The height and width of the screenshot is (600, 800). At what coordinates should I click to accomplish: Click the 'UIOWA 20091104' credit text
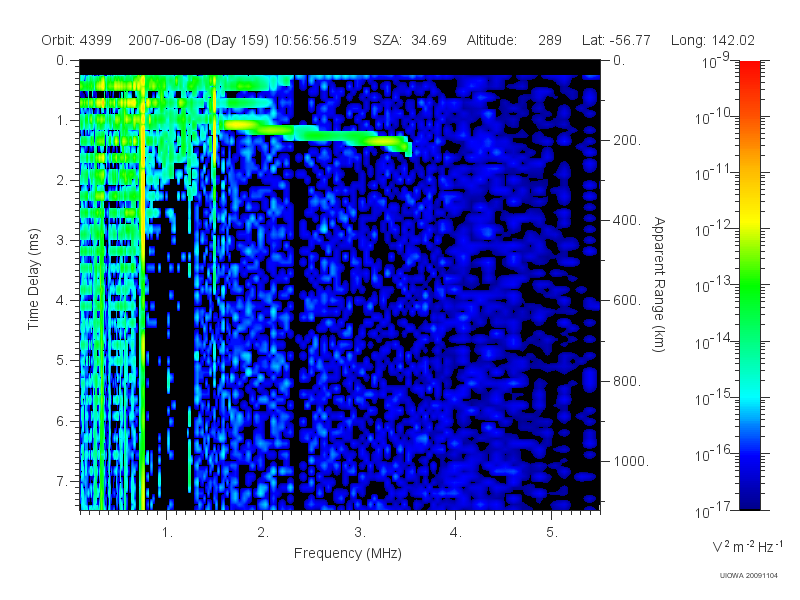(x=748, y=576)
